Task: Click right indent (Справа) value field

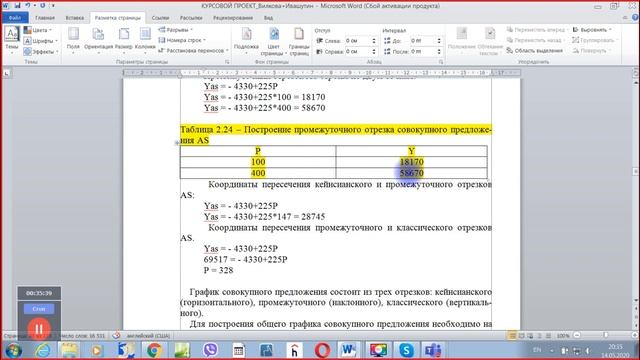Action: point(357,51)
